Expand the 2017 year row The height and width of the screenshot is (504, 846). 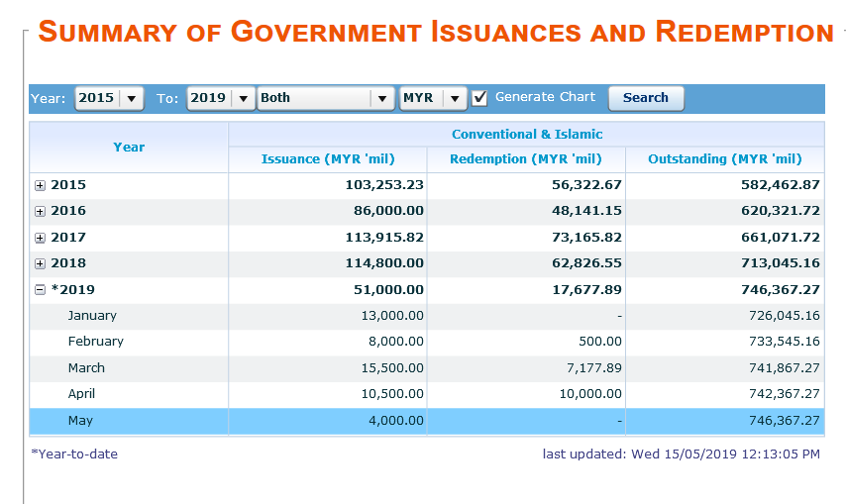pyautogui.click(x=40, y=238)
